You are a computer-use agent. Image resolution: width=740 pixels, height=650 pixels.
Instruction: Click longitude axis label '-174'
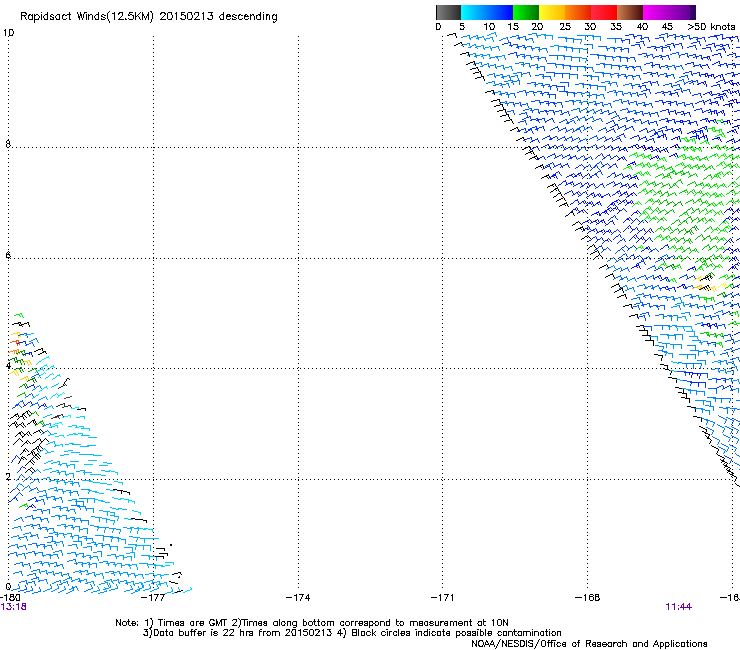click(298, 598)
